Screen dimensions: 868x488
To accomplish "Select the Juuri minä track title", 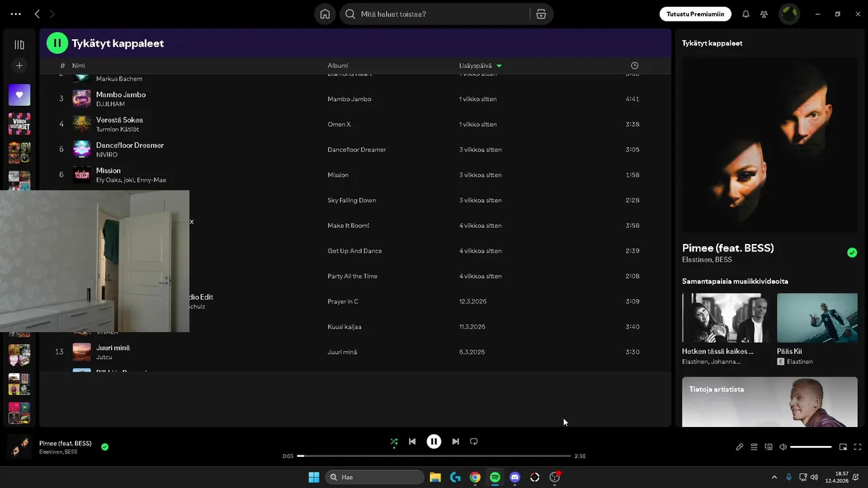I will coord(113,348).
